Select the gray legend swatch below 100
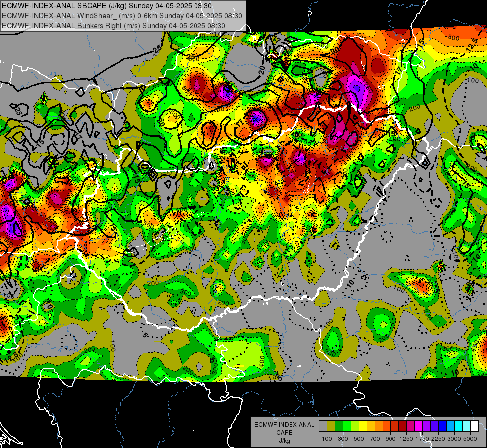Screen dimensions: 487x448 pos(323,426)
